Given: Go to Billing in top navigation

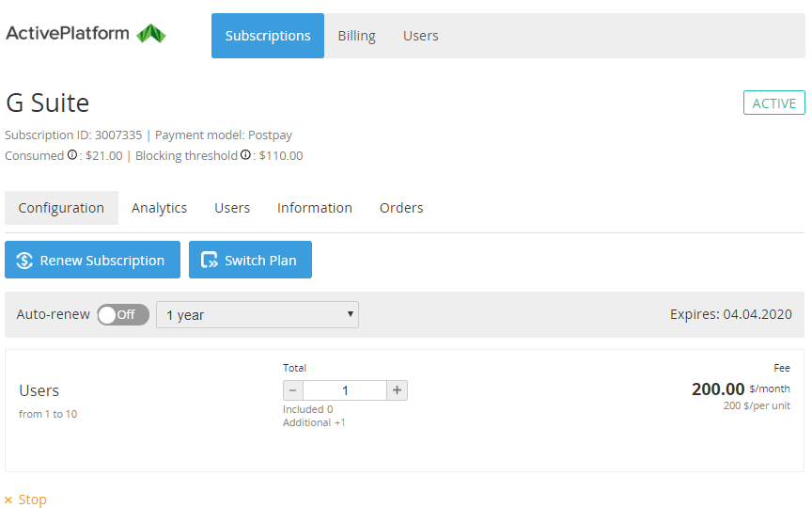Looking at the screenshot, I should [356, 36].
